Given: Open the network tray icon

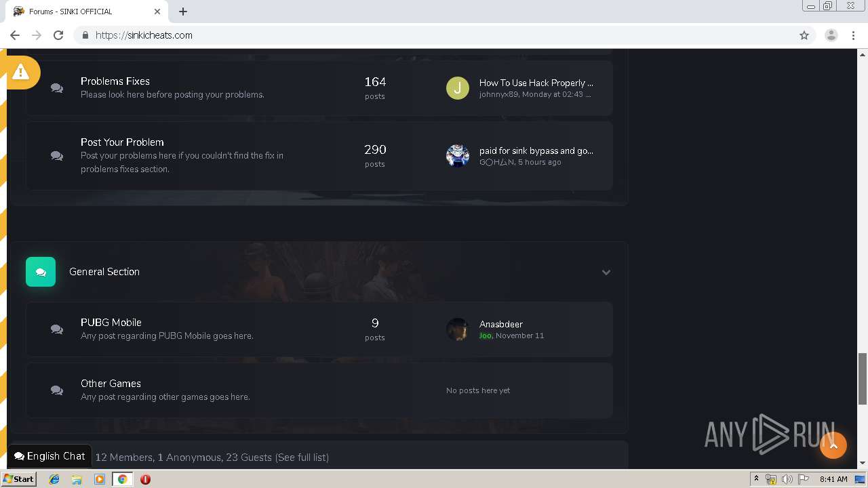Looking at the screenshot, I should point(771,479).
